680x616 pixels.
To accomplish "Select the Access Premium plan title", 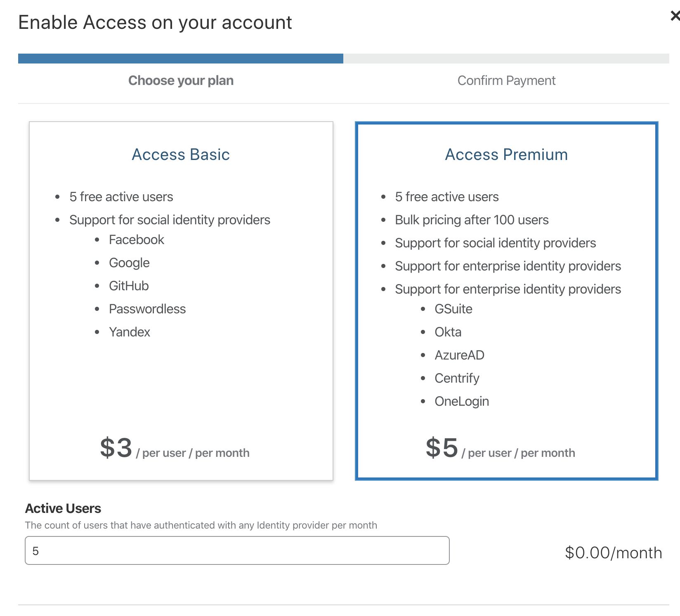I will point(506,155).
